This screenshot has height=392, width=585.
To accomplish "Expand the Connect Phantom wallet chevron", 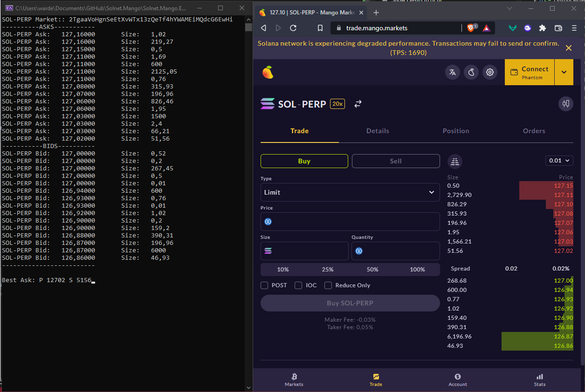I will click(x=564, y=72).
